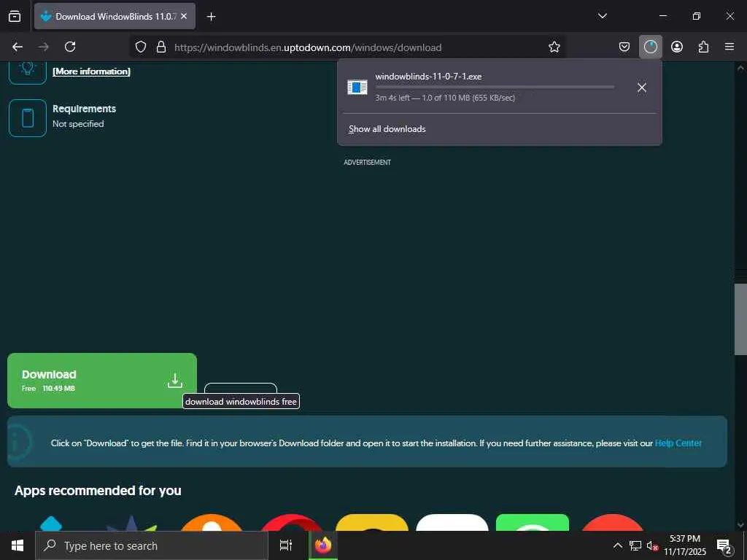
Task: Open network status tray icon
Action: click(635, 545)
